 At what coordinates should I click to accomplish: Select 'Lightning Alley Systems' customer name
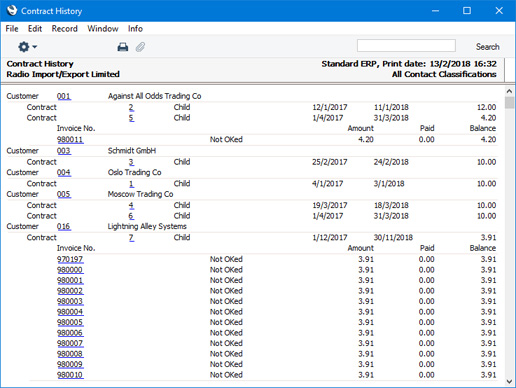coord(147,226)
